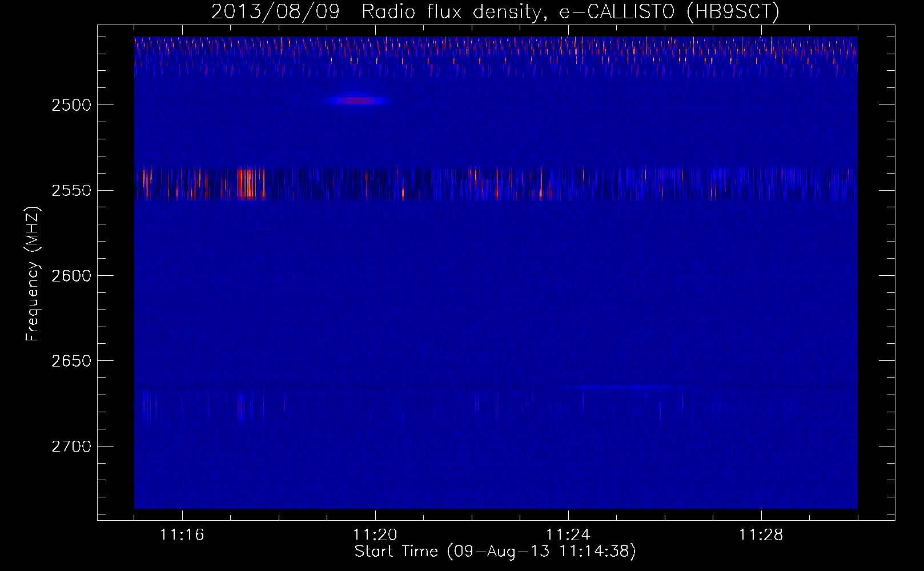Click the 'Frequency (MHZ)' y-axis title

coord(33,274)
